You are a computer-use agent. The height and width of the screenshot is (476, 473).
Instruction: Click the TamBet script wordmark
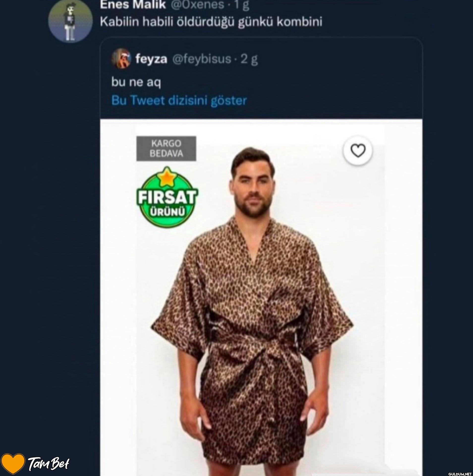click(49, 463)
